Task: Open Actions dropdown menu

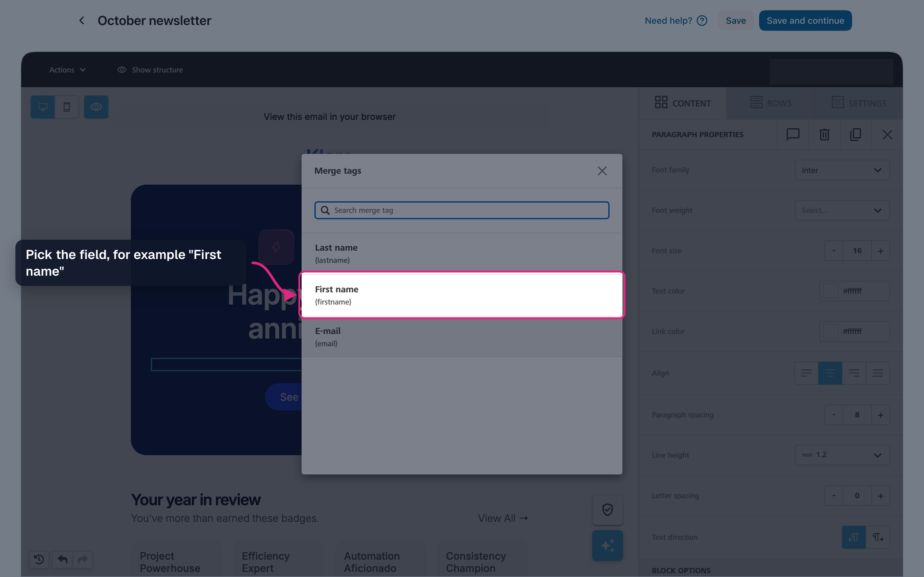Action: pyautogui.click(x=67, y=70)
